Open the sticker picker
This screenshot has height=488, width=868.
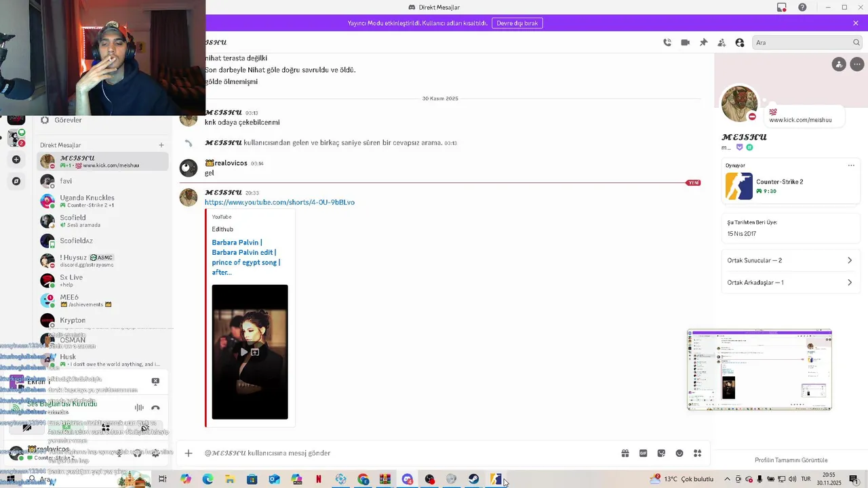coord(661,453)
